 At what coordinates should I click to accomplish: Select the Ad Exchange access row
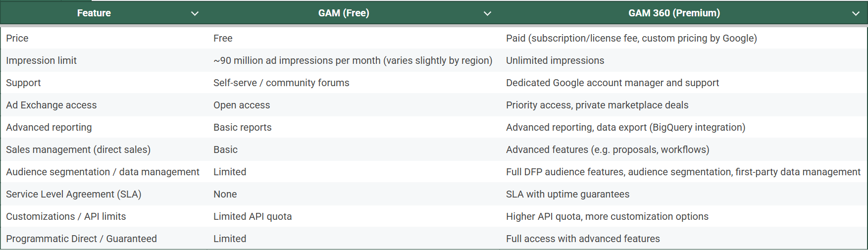point(434,105)
